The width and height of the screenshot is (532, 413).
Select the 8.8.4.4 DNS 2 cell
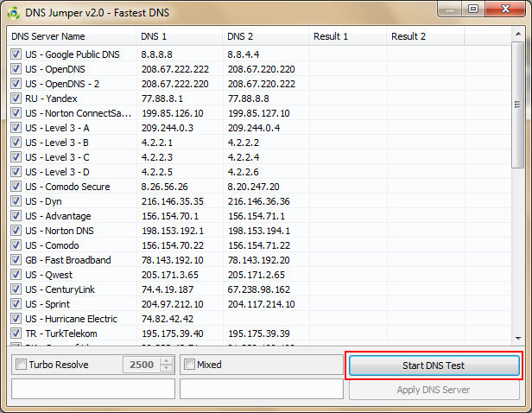click(244, 54)
